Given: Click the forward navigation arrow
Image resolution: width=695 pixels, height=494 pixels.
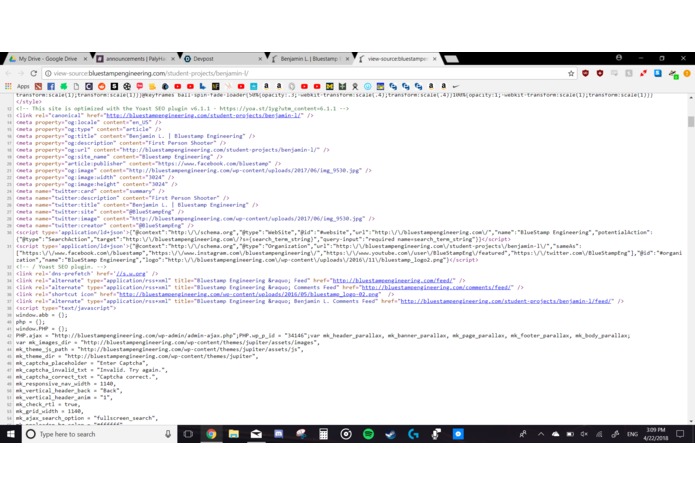Looking at the screenshot, I should 21,74.
